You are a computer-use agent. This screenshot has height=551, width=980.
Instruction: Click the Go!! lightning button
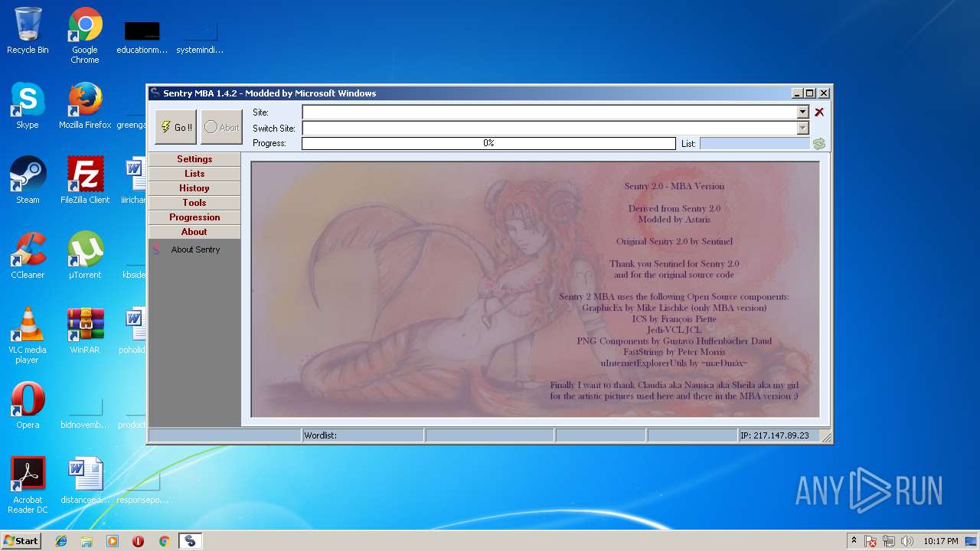tap(175, 127)
